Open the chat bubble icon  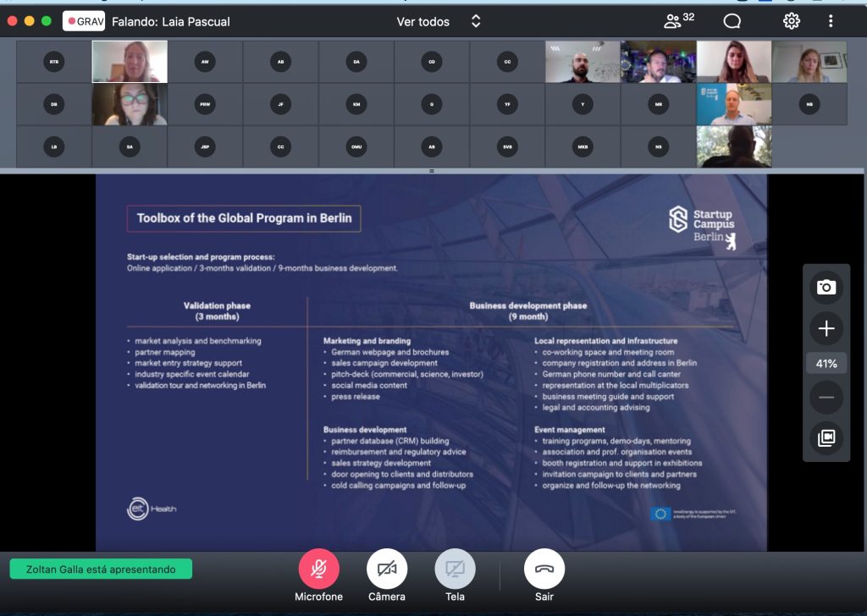coord(732,21)
